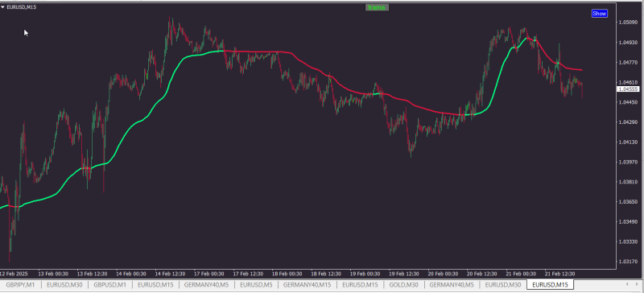
Task: Open the GERMANY40,M15 chart tab
Action: pos(308,284)
